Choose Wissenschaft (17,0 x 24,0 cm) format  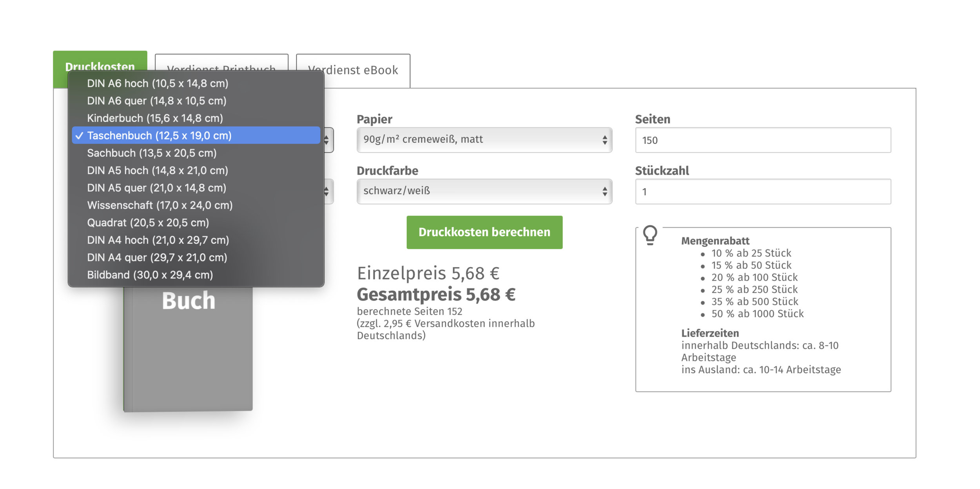[x=196, y=205]
